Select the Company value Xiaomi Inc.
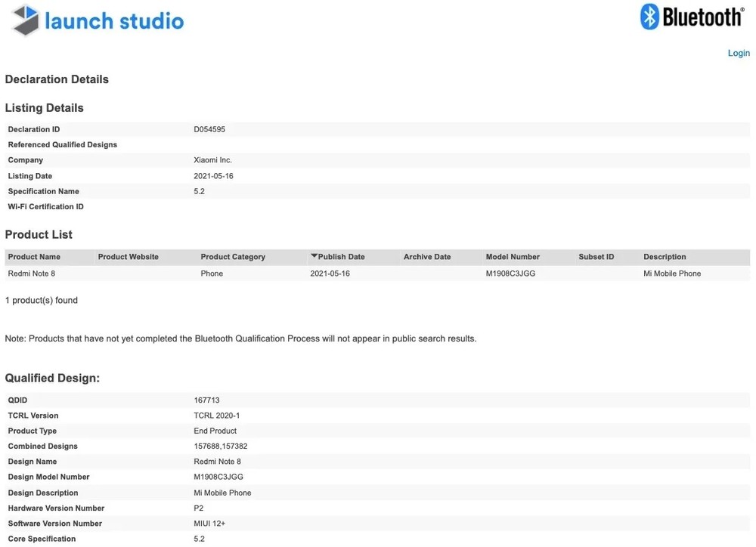Image resolution: width=756 pixels, height=547 pixels. (213, 160)
